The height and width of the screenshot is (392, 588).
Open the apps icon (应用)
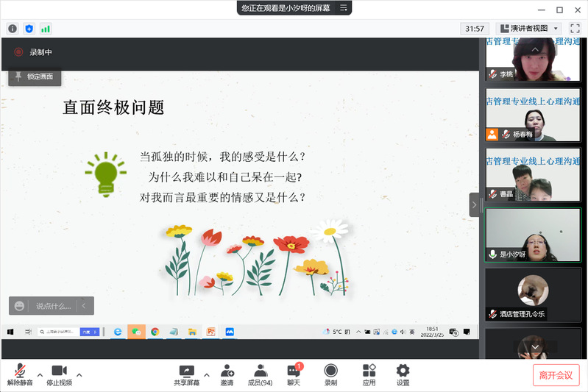click(x=369, y=371)
